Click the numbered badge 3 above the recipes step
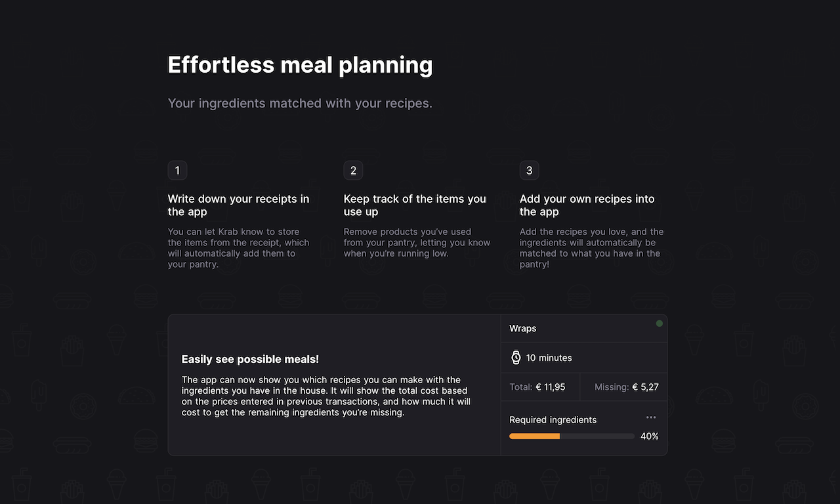The height and width of the screenshot is (504, 840). click(529, 170)
